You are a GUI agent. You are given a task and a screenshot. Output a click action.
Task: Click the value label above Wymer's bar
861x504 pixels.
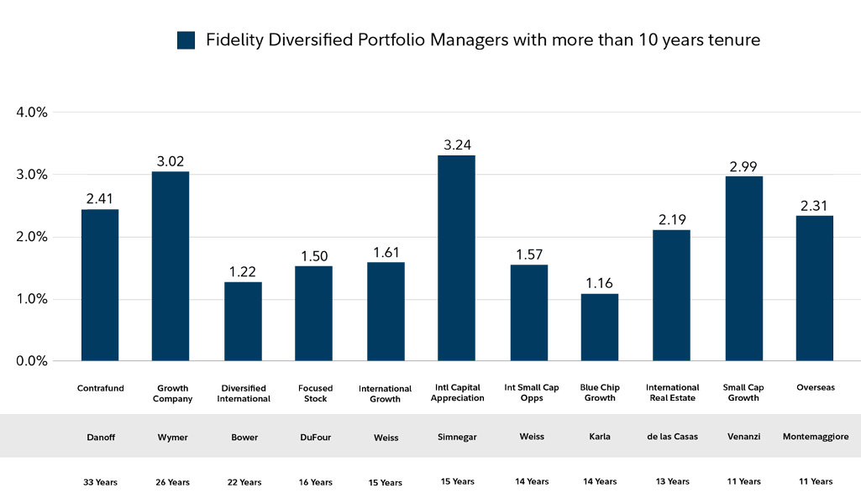(171, 161)
